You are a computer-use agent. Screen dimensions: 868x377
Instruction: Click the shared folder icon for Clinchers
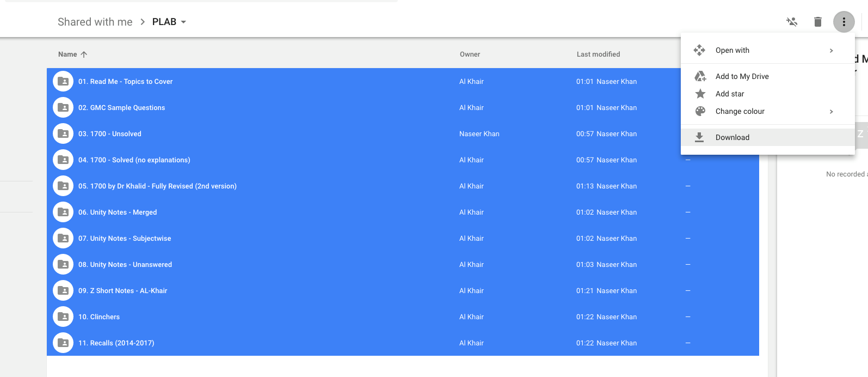pos(63,317)
